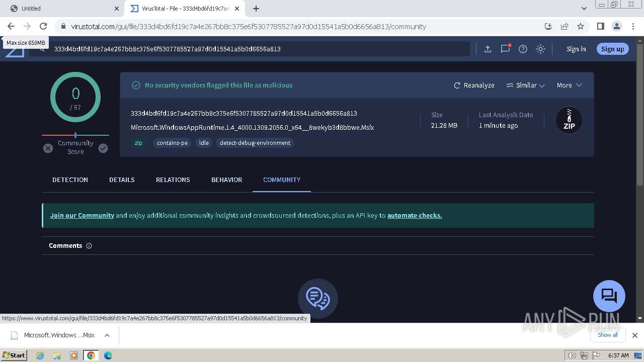Click the upload file icon

pyautogui.click(x=488, y=49)
